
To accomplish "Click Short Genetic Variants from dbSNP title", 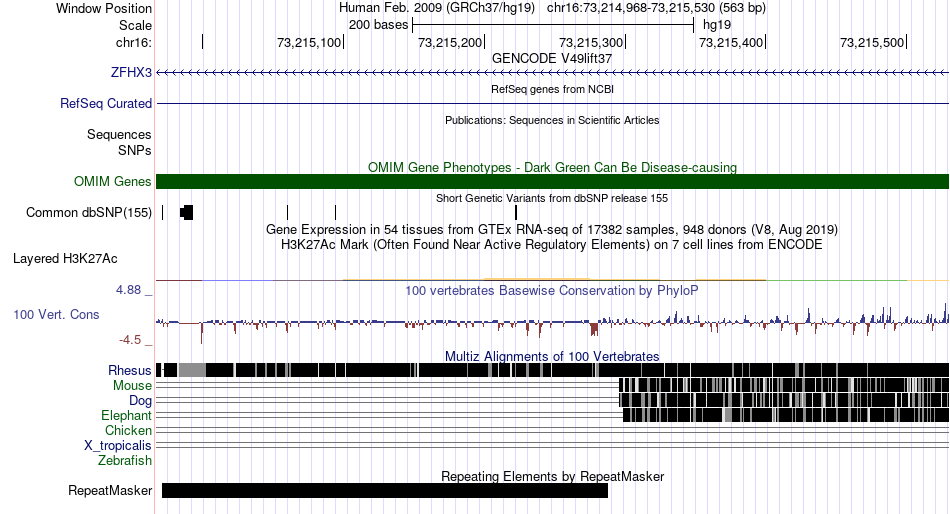I will tap(552, 198).
